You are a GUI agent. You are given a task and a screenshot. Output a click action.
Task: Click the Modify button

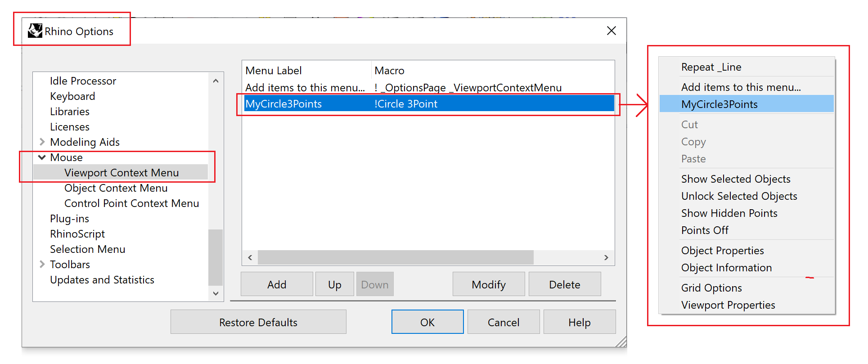pyautogui.click(x=489, y=284)
